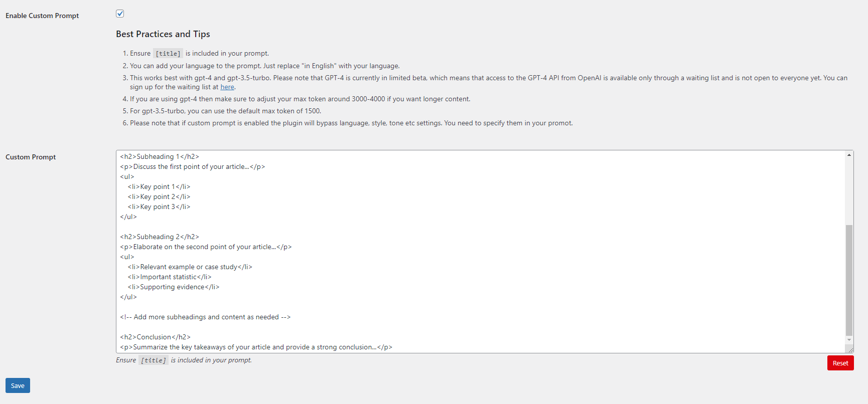Click the [title] code tag in tip one
Screen dimensions: 868x404
click(168, 54)
